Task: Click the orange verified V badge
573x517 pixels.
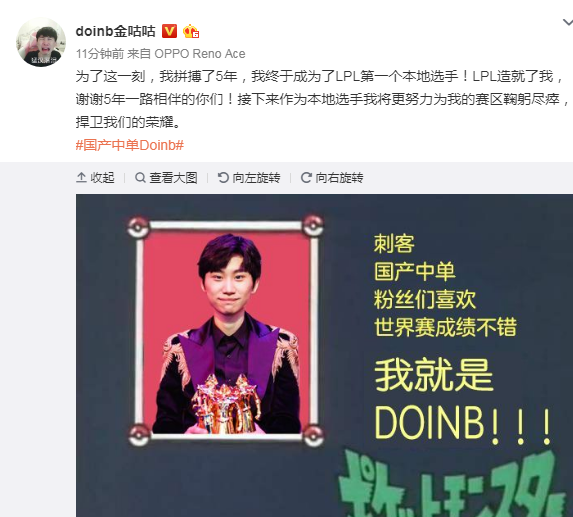Action: (x=169, y=31)
